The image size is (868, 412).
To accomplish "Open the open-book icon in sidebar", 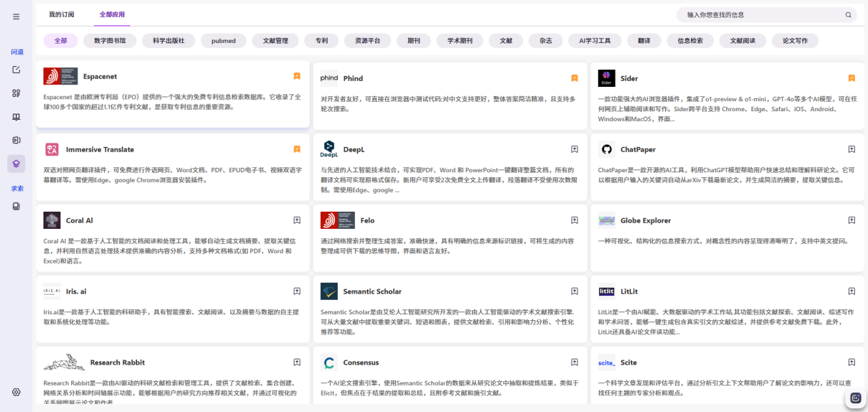I will point(16,116).
